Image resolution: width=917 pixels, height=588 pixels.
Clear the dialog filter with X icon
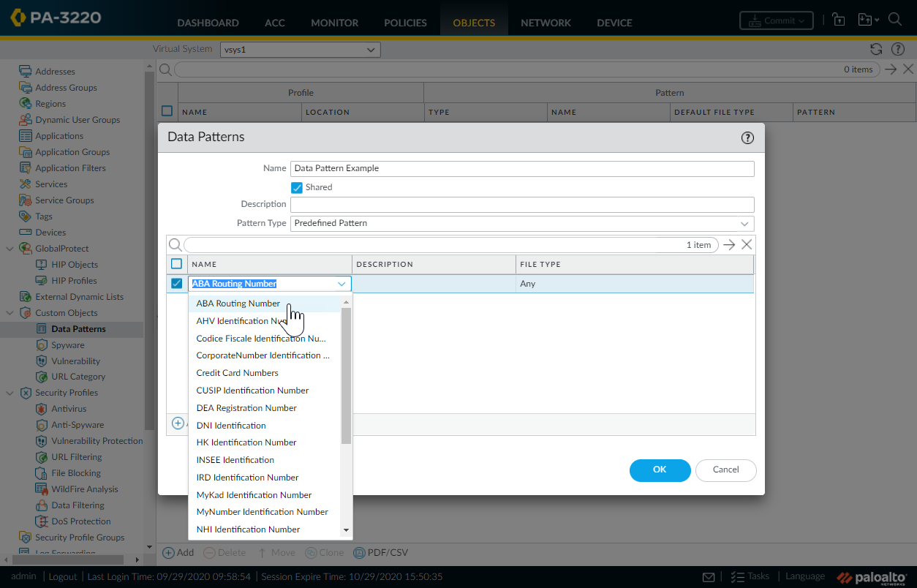(747, 245)
